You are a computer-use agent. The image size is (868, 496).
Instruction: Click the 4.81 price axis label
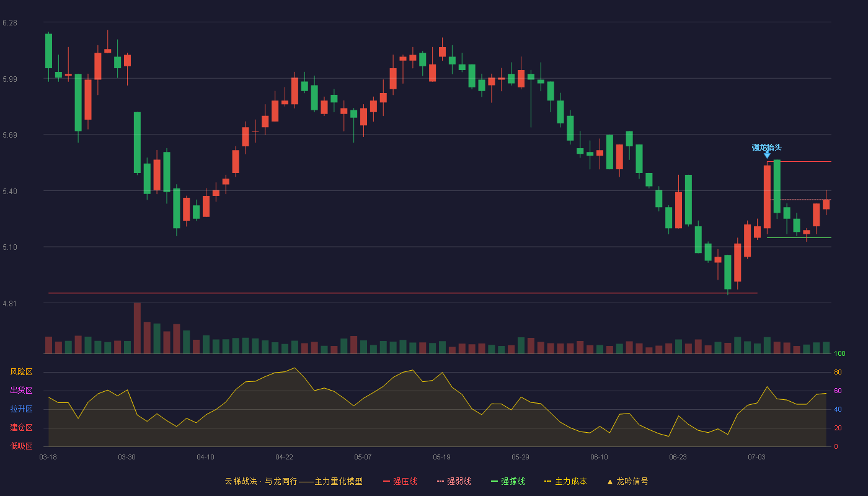[x=10, y=304]
